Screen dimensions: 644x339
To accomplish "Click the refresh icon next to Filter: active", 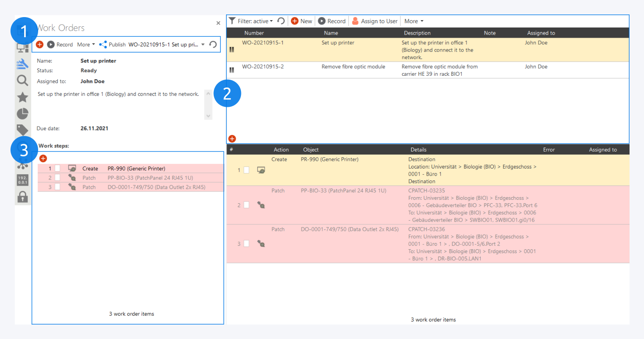I will click(x=281, y=21).
